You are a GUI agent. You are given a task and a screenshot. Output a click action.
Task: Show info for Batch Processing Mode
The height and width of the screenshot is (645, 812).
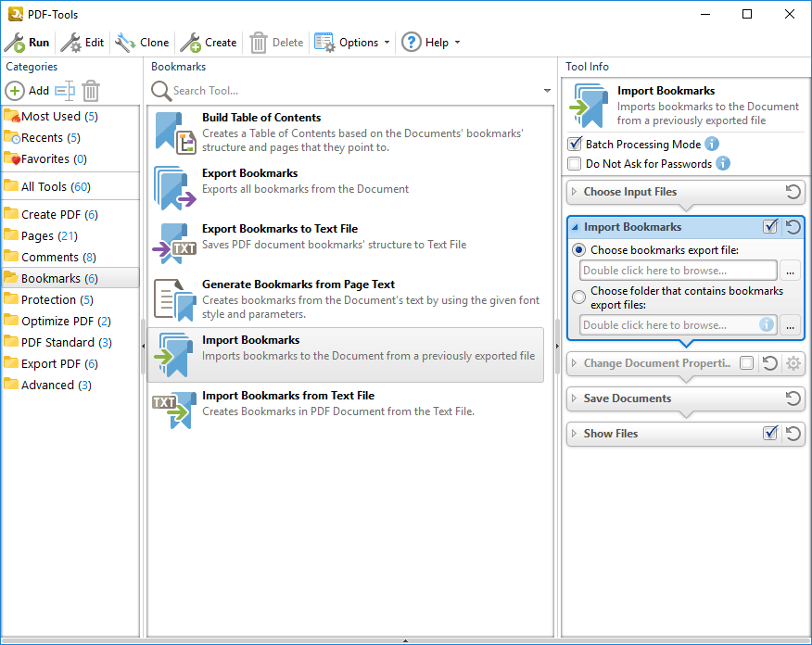point(712,144)
